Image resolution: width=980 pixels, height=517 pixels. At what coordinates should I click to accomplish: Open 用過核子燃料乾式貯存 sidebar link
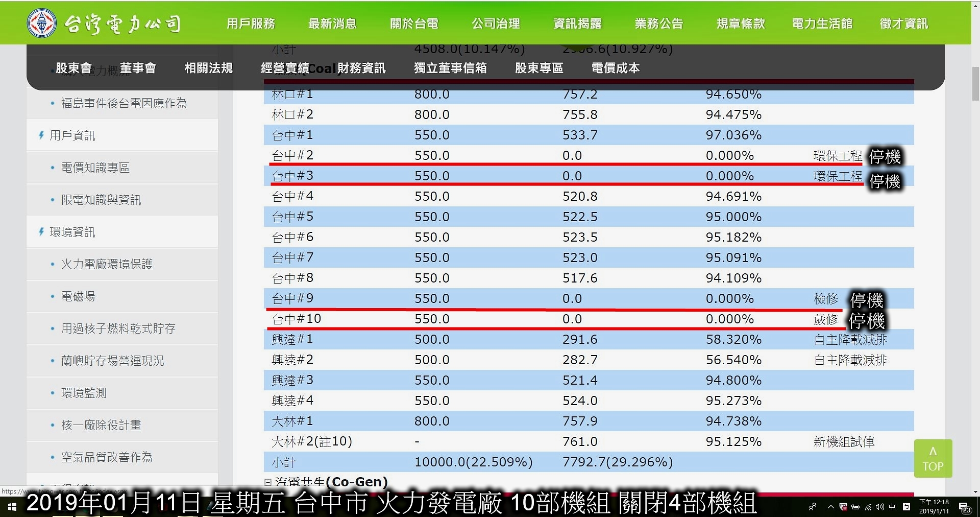click(x=118, y=328)
